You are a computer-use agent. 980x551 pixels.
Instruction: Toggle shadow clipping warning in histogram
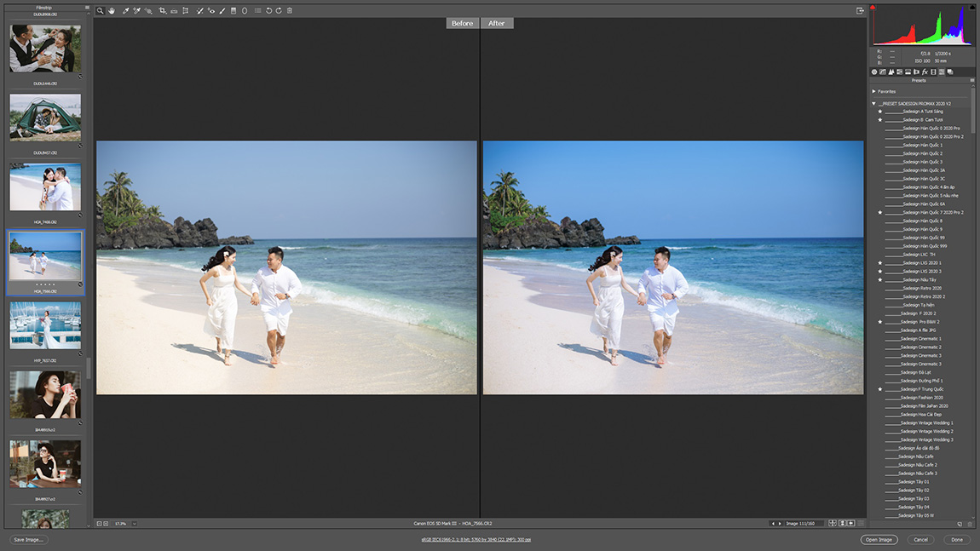pos(874,8)
